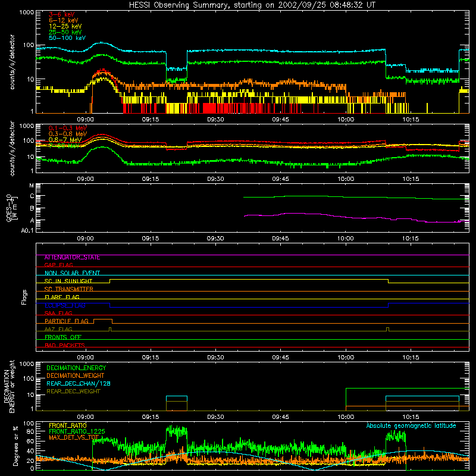Viewport: 476px width, 476px height.
Task: Click the DECIMATION ENERGY or weight axis title
Action: [9, 387]
